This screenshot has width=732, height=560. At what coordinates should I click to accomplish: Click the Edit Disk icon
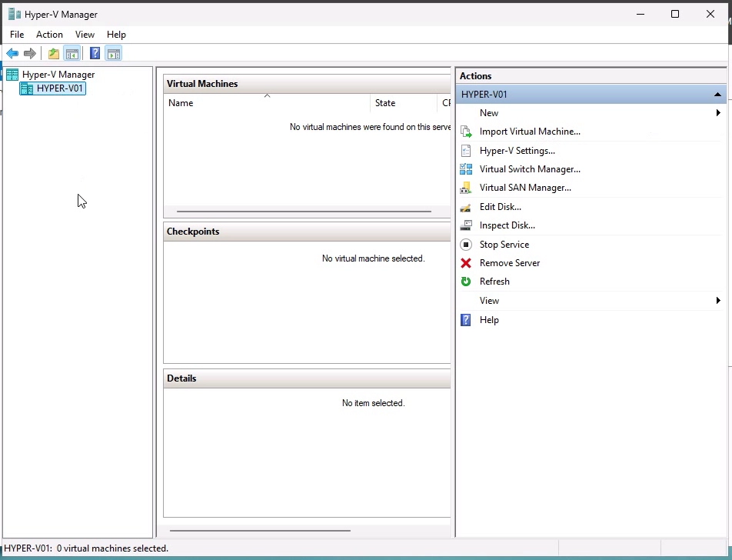[x=466, y=207]
